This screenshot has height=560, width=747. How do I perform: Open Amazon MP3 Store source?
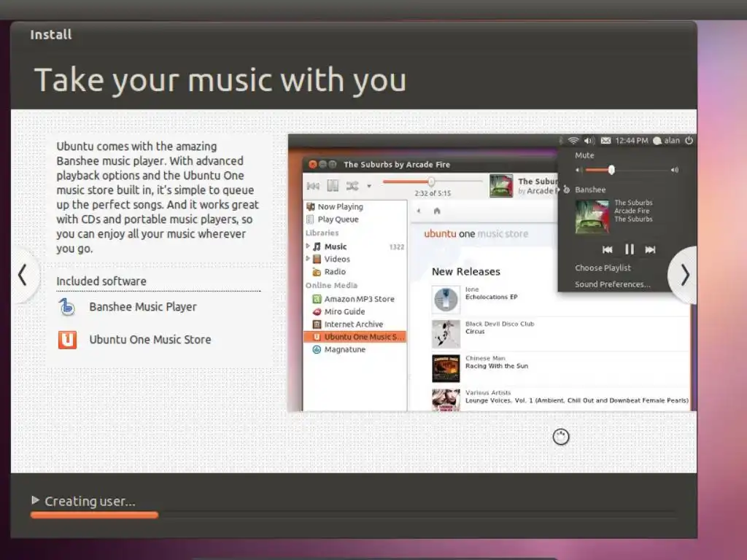tap(359, 299)
